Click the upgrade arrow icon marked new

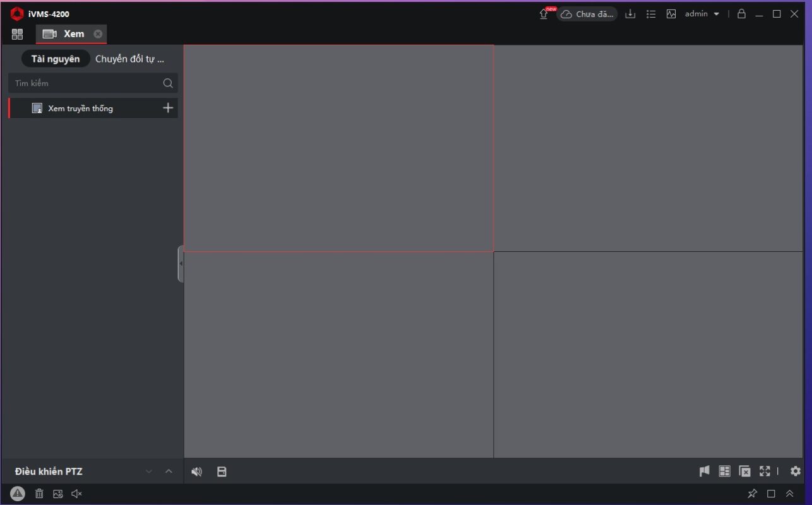(x=544, y=14)
